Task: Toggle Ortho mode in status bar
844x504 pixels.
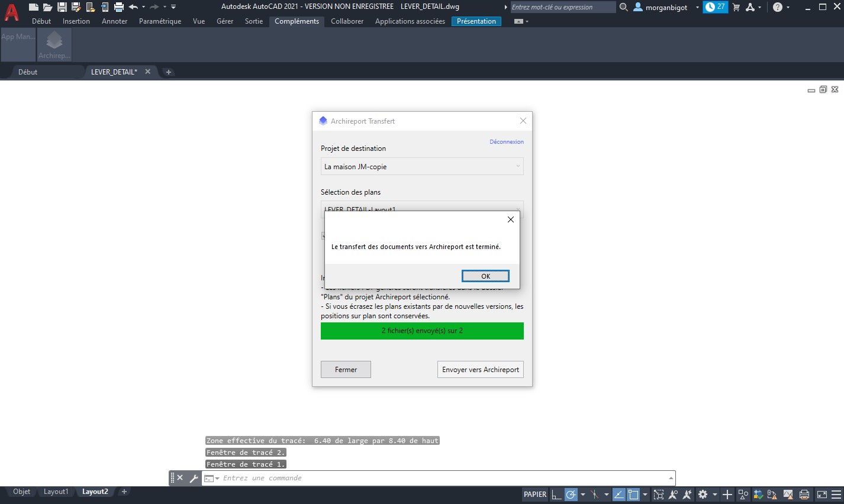Action: click(556, 495)
